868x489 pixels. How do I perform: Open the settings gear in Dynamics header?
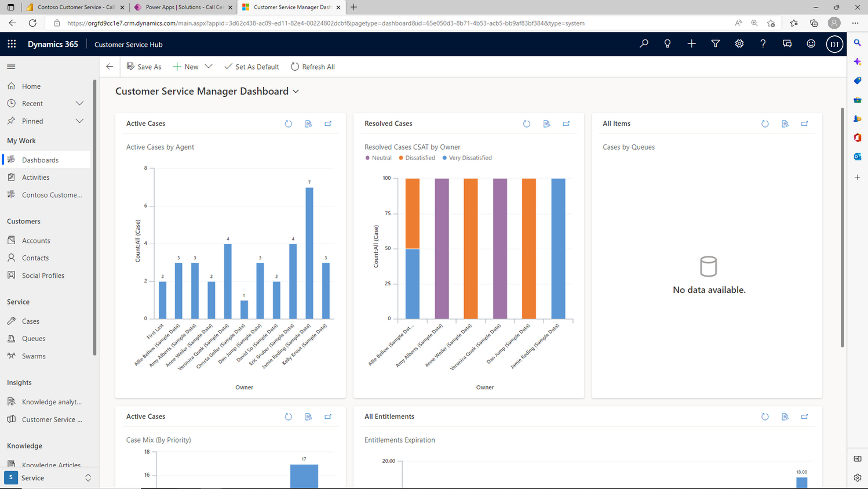click(x=739, y=44)
